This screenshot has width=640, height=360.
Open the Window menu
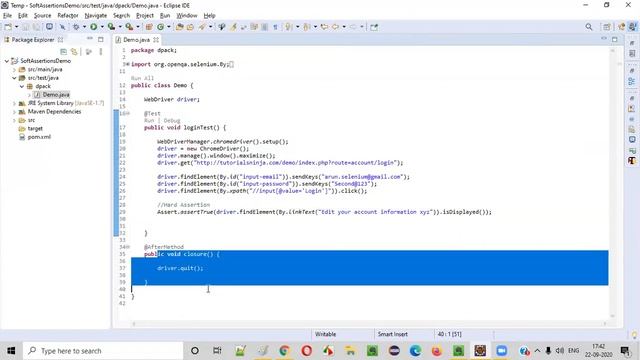(187, 16)
